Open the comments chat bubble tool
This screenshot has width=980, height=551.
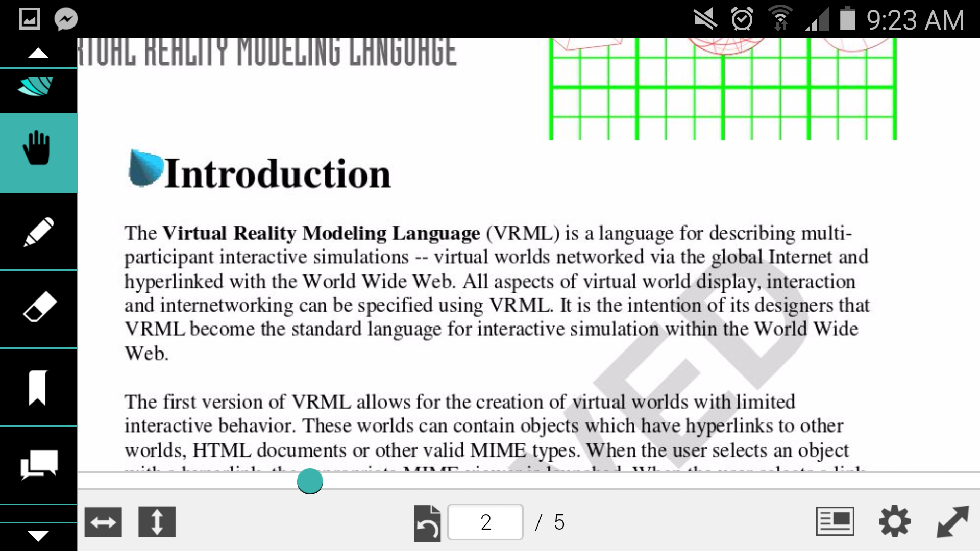point(38,465)
